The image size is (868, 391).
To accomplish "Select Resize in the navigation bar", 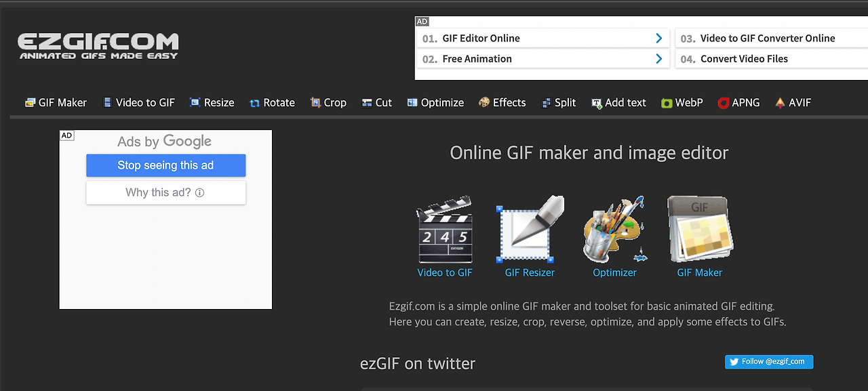I will [212, 103].
